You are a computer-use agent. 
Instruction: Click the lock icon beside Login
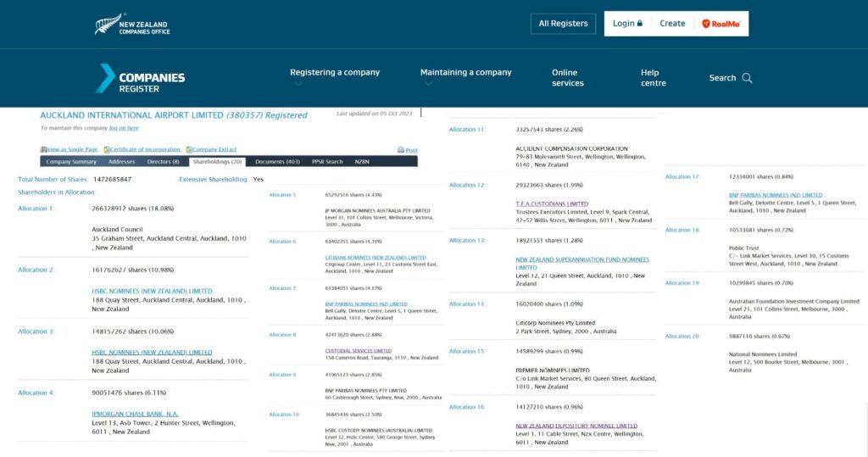pyautogui.click(x=639, y=23)
